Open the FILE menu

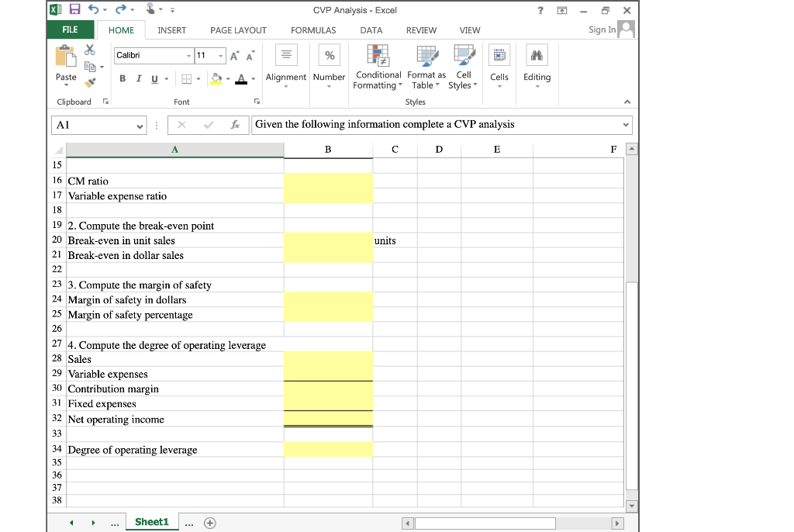(x=71, y=29)
